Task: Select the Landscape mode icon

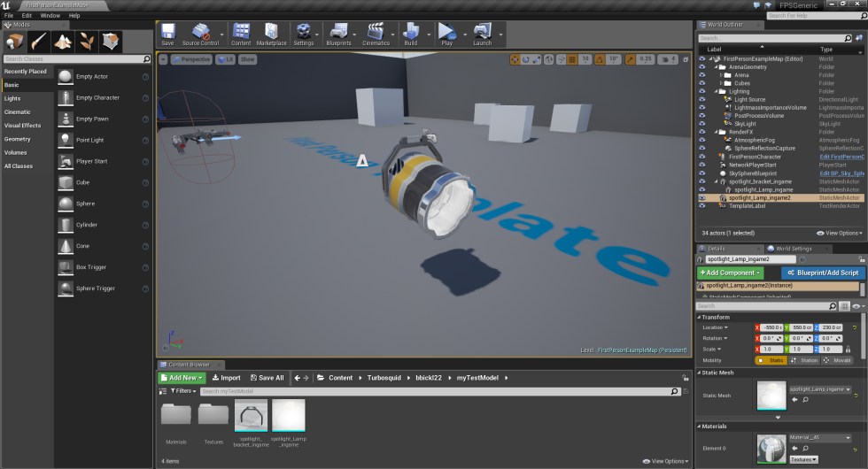Action: coord(63,41)
